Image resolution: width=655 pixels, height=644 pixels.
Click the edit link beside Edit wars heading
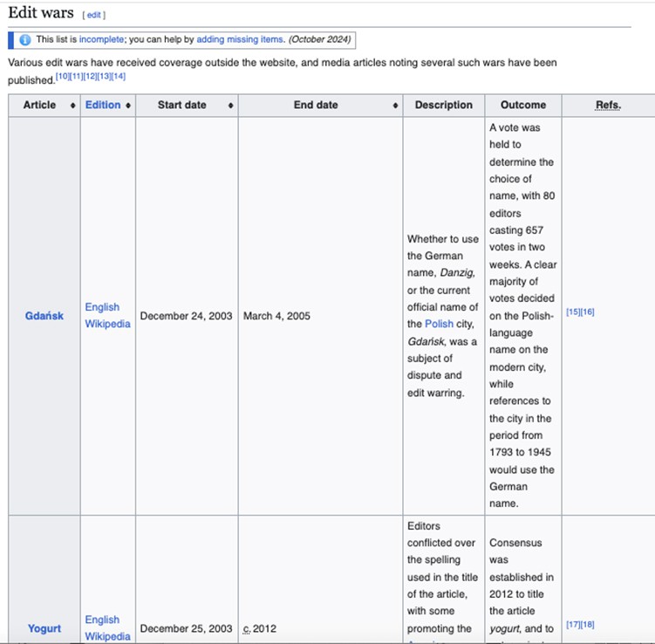point(94,15)
